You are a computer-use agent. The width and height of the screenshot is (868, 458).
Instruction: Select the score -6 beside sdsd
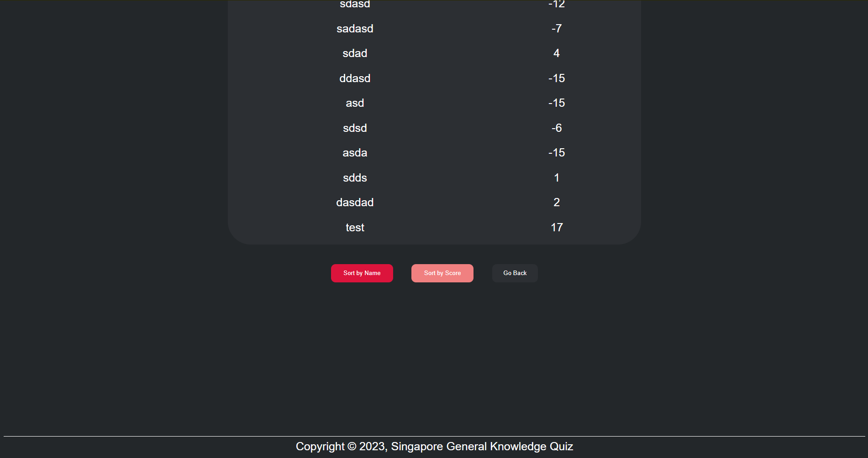click(x=557, y=128)
